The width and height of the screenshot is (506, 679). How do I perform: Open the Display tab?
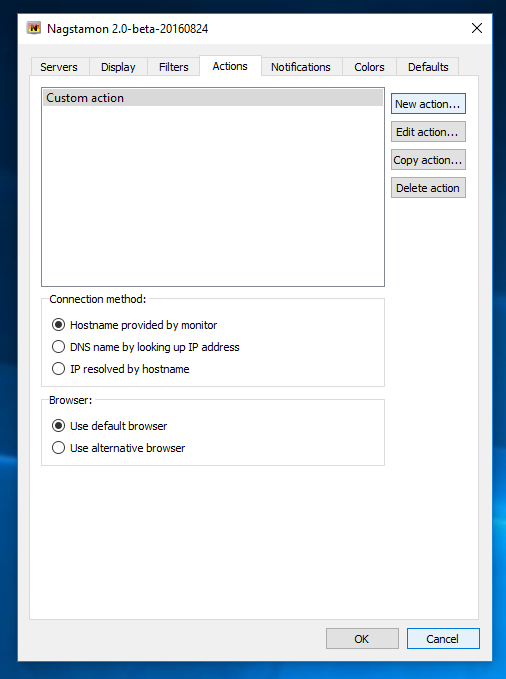(118, 67)
